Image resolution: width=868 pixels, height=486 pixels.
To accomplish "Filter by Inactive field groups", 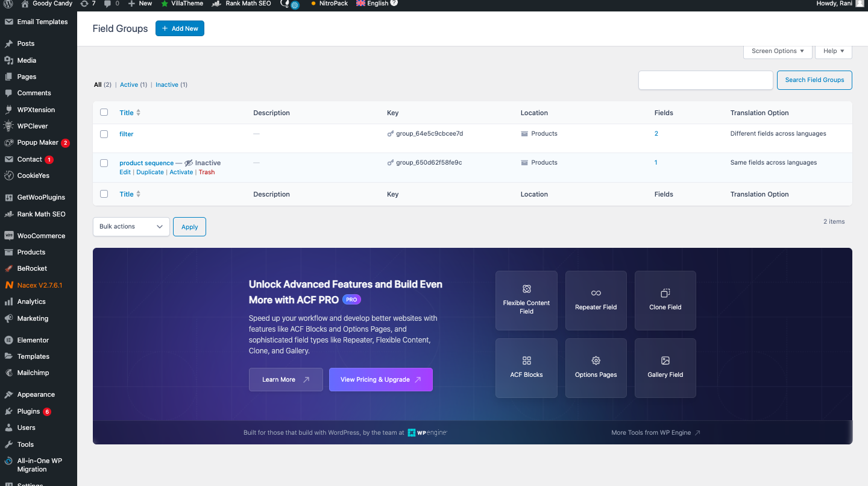I will [171, 84].
